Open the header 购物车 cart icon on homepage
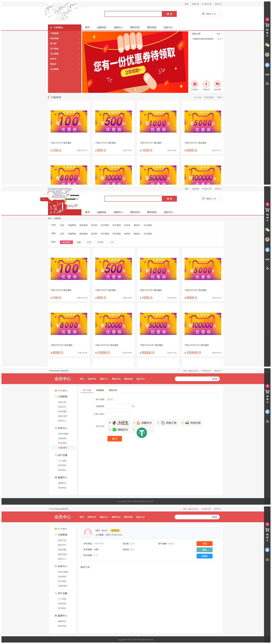Screen dimensions: 272x644 [203, 14]
